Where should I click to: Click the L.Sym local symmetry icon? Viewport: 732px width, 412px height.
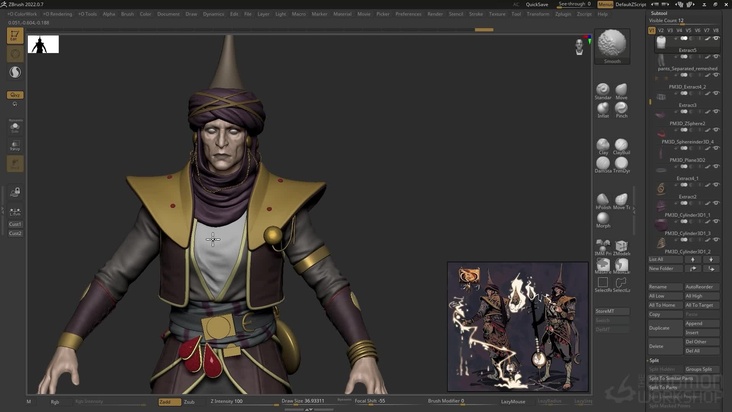click(x=15, y=212)
